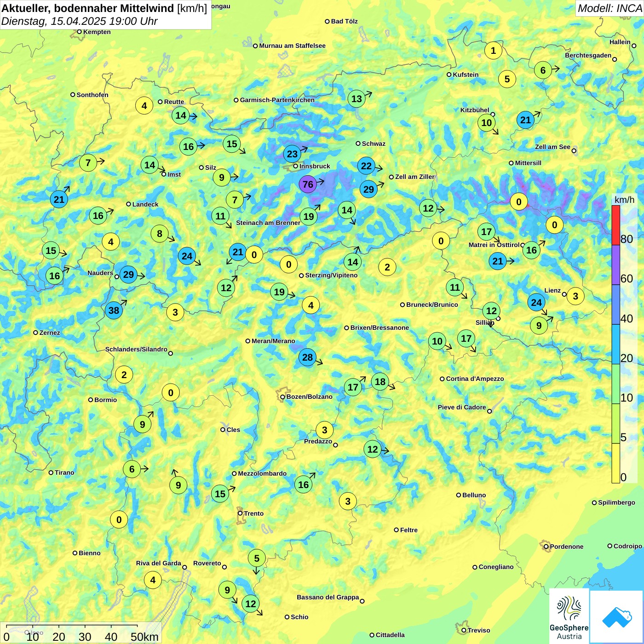
Task: Select the yellow 0-5 legend segment
Action: pyautogui.click(x=615, y=463)
